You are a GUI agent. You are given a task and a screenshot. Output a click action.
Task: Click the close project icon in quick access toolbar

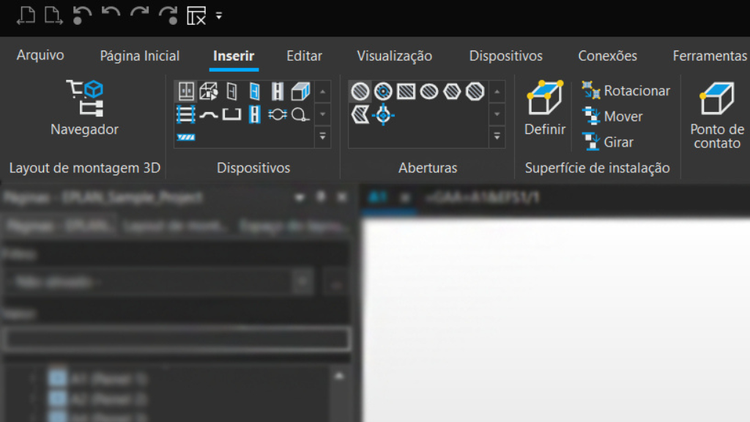pyautogui.click(x=196, y=16)
